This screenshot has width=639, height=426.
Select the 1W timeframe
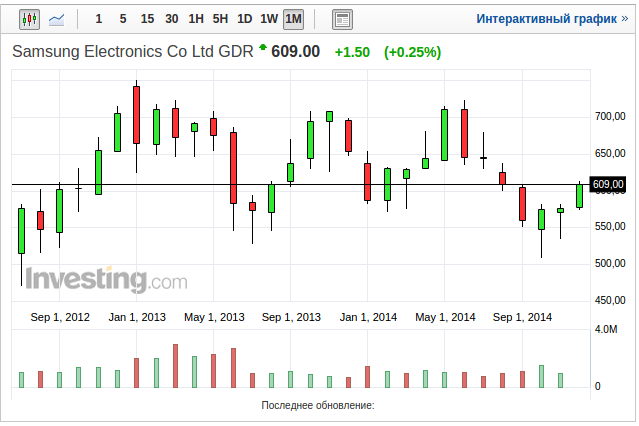pos(269,19)
